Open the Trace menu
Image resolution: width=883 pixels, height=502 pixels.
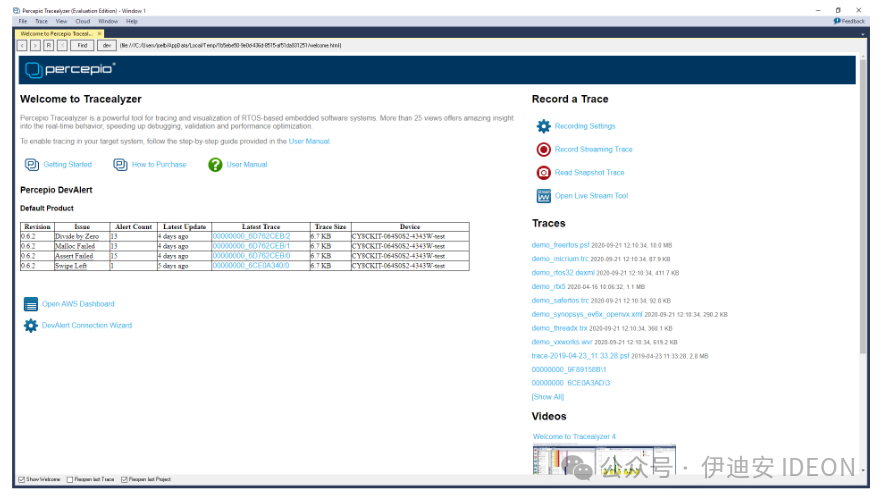[x=41, y=21]
